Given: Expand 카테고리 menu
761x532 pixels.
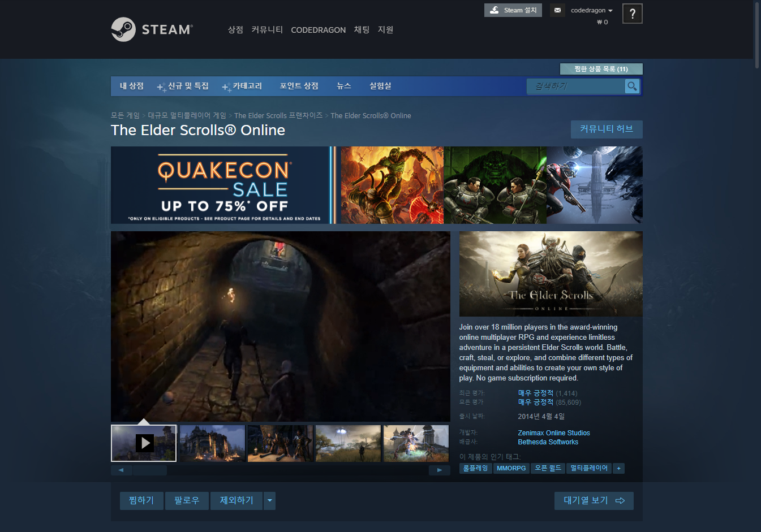Looking at the screenshot, I should pos(242,86).
